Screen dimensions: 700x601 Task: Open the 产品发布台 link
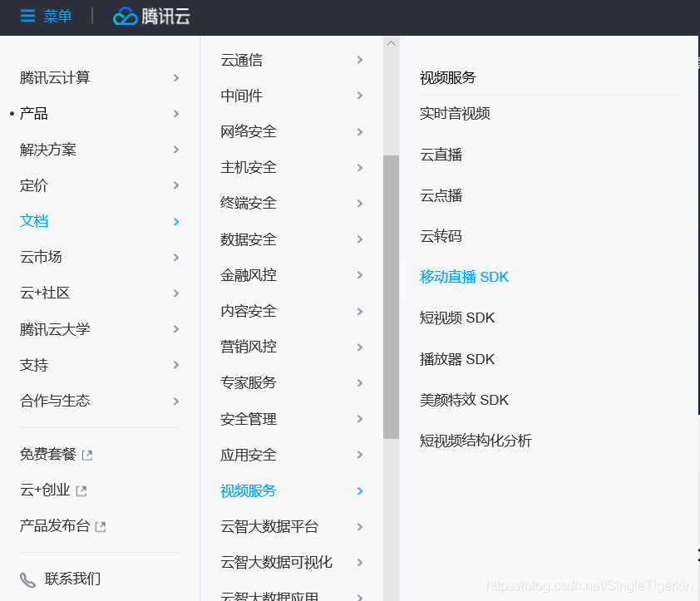click(55, 525)
